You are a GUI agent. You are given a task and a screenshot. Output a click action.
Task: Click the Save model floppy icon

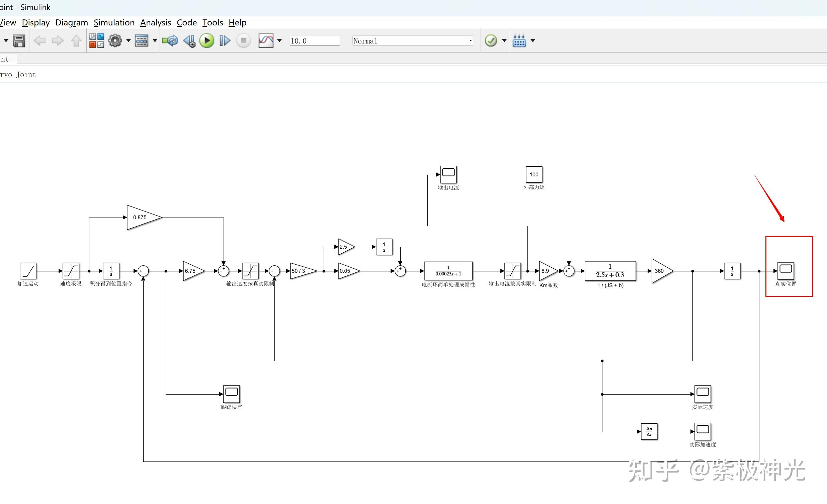click(x=19, y=41)
